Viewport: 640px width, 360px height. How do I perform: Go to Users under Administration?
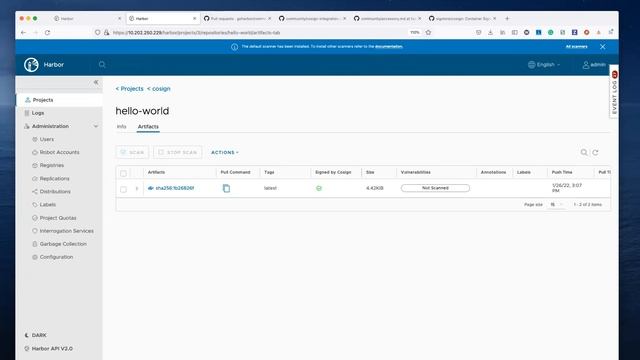pos(47,139)
